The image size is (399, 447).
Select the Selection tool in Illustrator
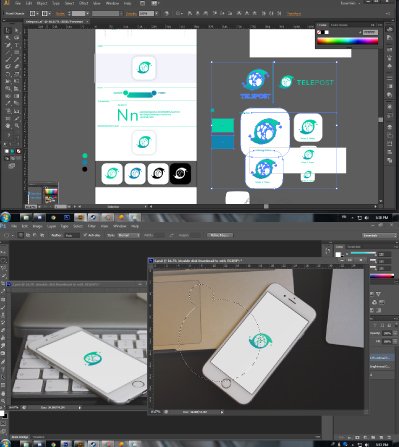[8, 31]
